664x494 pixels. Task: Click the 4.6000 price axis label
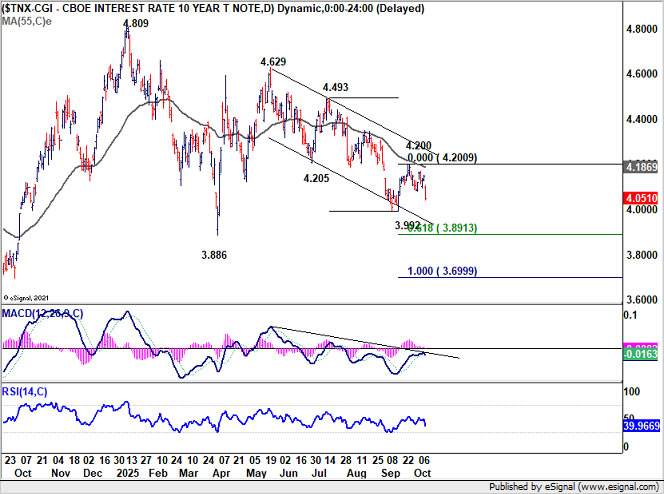coord(642,74)
